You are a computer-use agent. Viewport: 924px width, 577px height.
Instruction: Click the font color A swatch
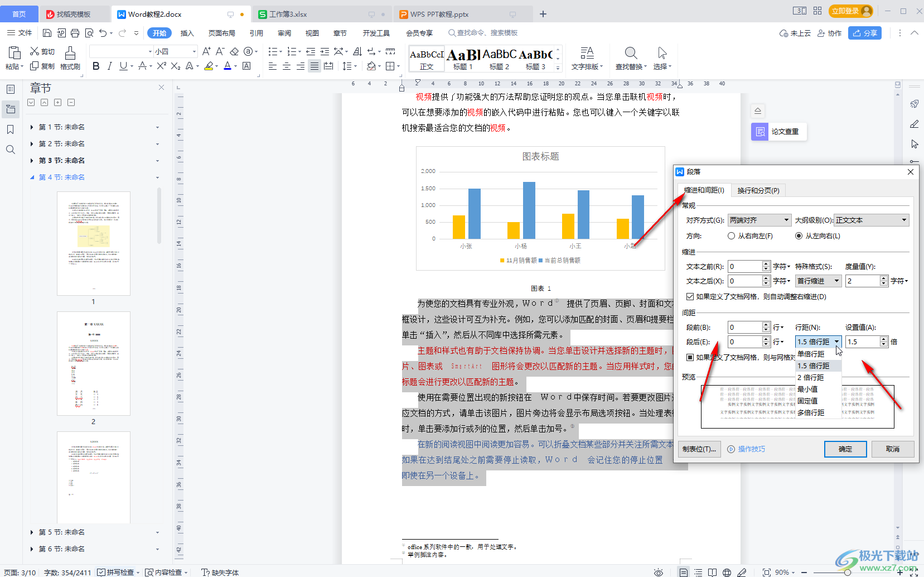(227, 66)
